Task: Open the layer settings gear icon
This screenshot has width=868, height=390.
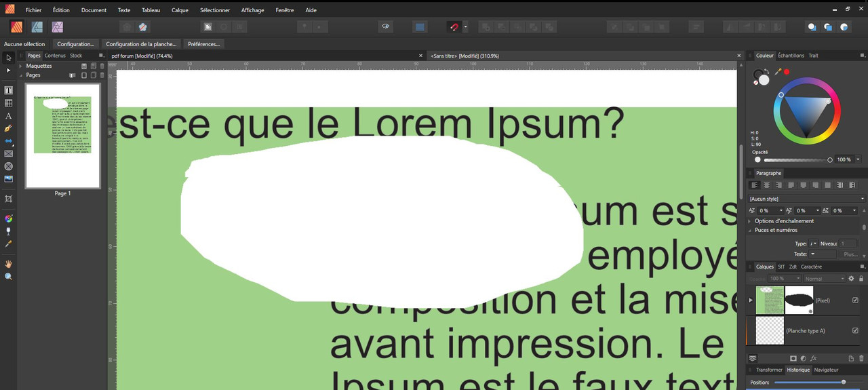Action: click(x=852, y=279)
